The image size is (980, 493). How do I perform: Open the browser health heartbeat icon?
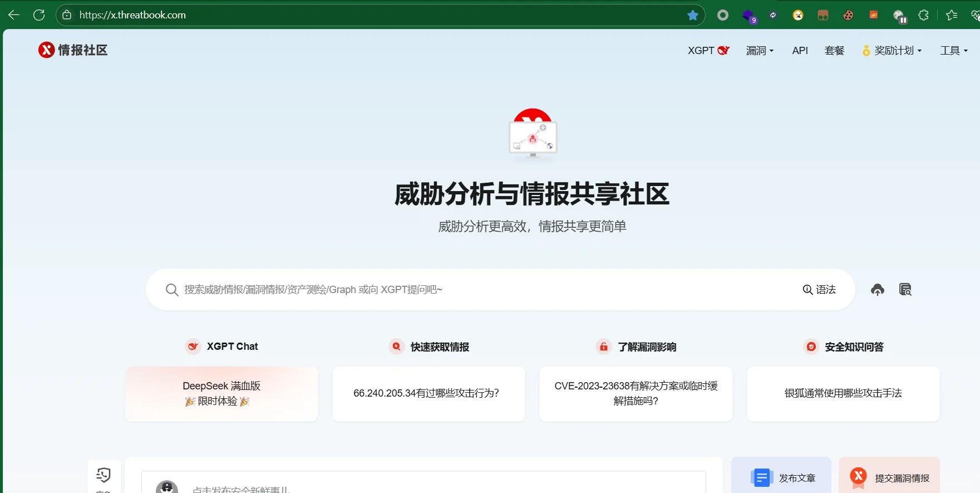pos(975,15)
